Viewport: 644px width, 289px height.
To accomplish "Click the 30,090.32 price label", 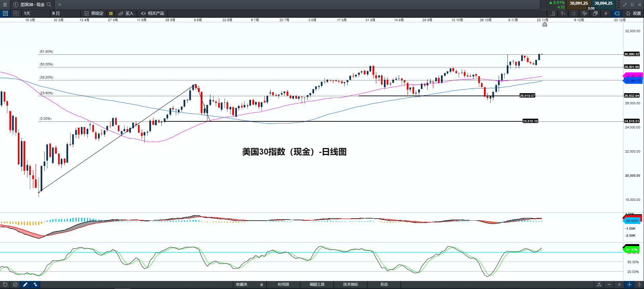I will pyautogui.click(x=632, y=54).
